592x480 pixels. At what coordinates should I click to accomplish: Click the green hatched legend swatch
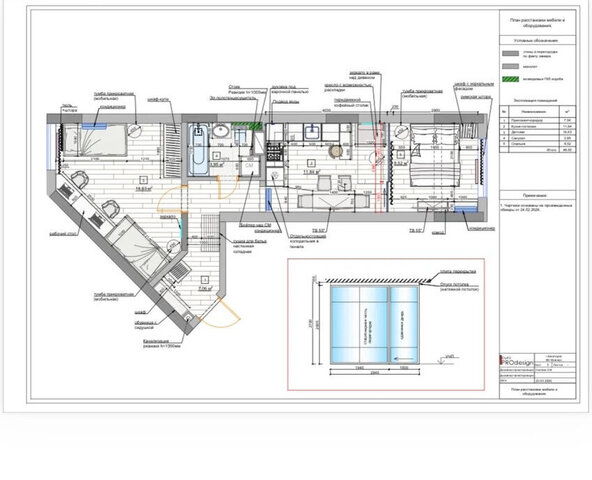(511, 79)
